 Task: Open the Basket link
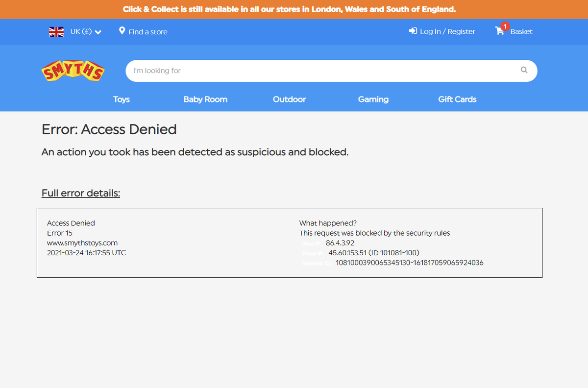521,31
